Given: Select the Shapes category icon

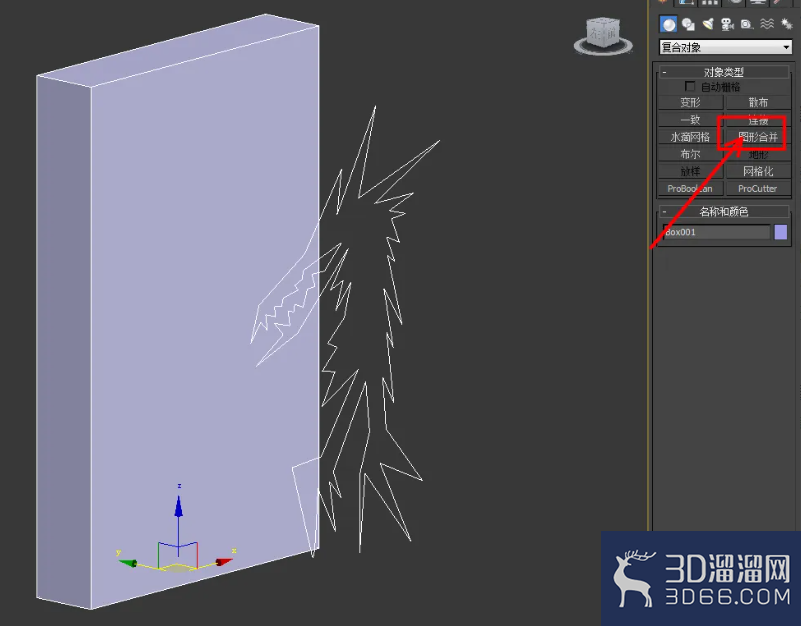Looking at the screenshot, I should click(x=688, y=24).
